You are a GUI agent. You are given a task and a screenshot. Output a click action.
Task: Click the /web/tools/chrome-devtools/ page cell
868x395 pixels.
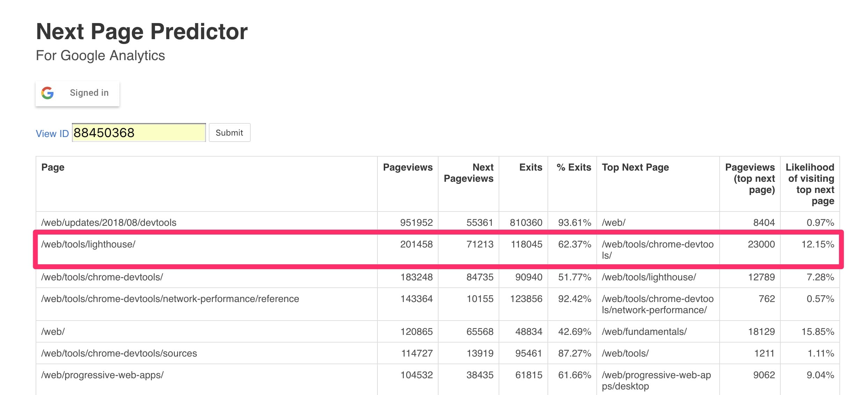[102, 277]
